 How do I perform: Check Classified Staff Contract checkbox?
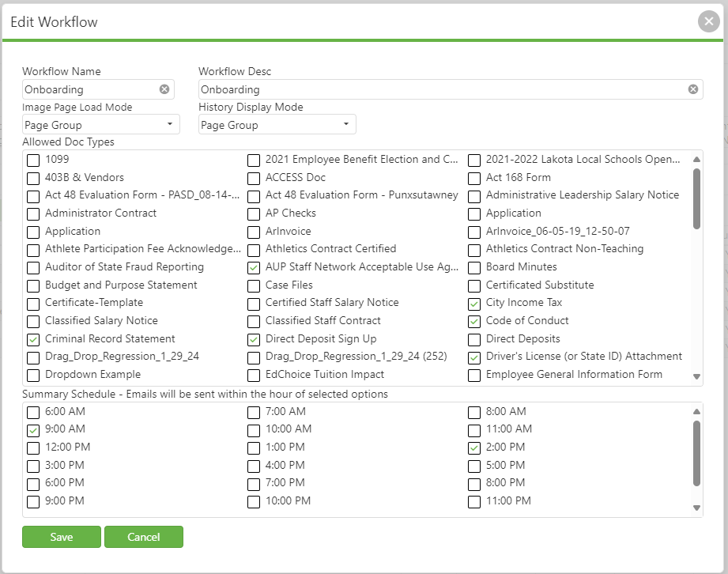click(x=254, y=322)
